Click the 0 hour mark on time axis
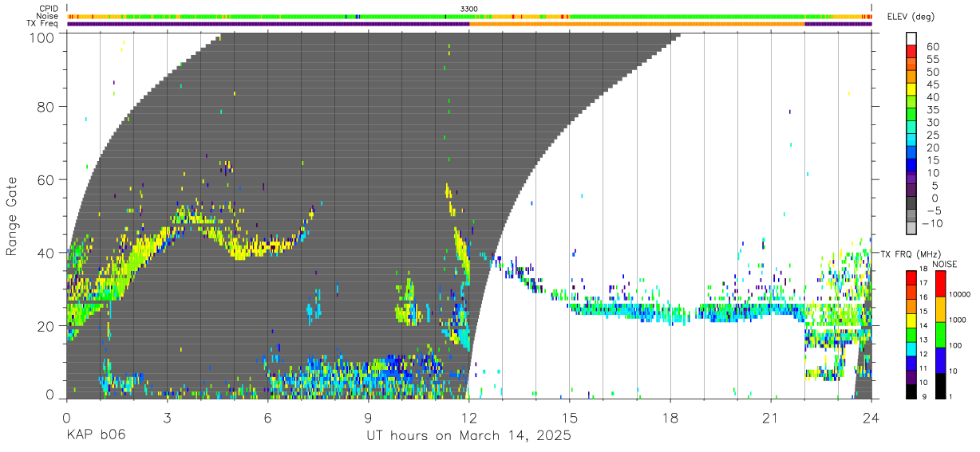 pyautogui.click(x=66, y=417)
